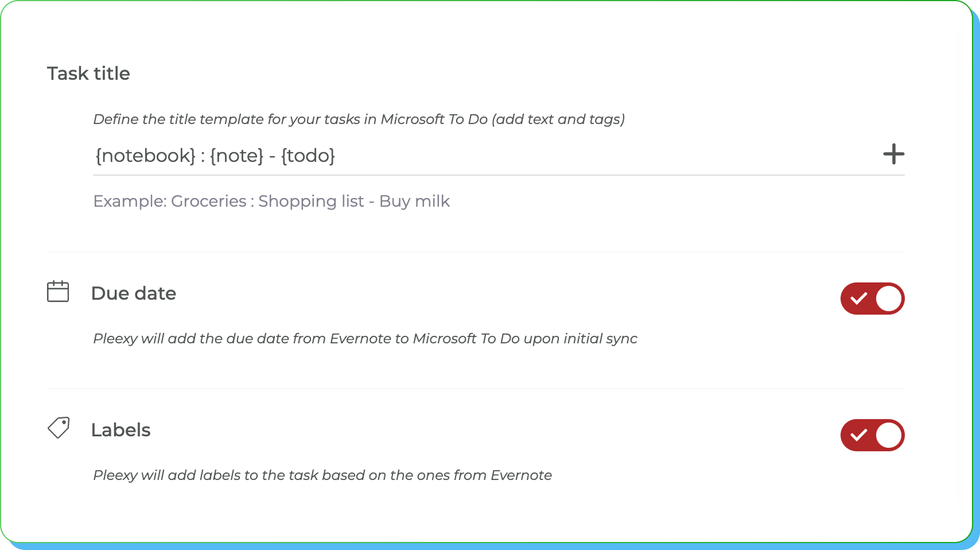Click the "Task title" section heading
Screen dimensions: 980x550
click(x=88, y=73)
